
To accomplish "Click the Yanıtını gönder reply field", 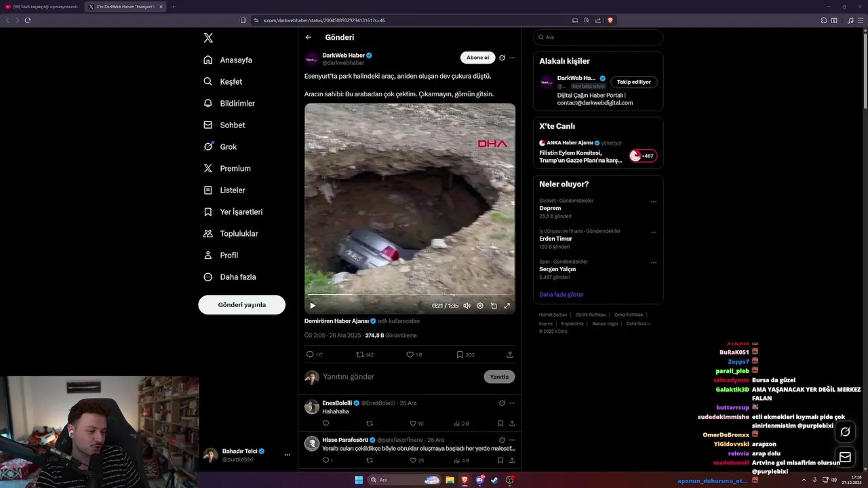I will 400,377.
